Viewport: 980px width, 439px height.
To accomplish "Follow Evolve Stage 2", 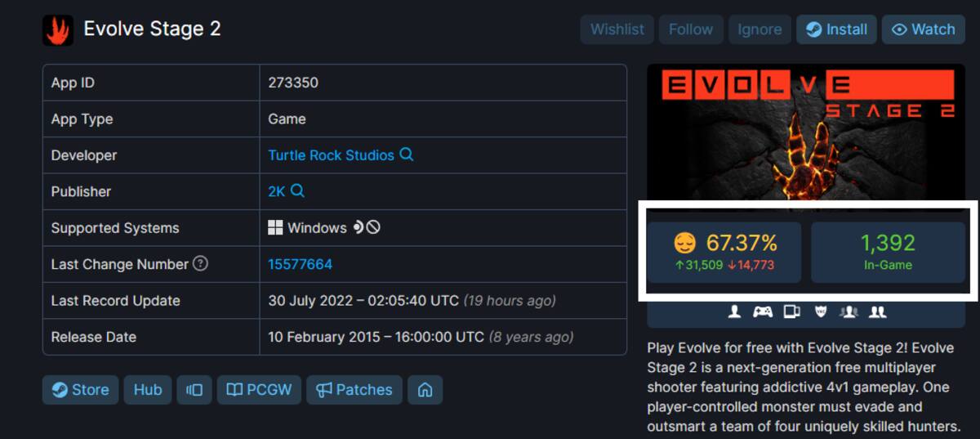I will click(x=691, y=29).
